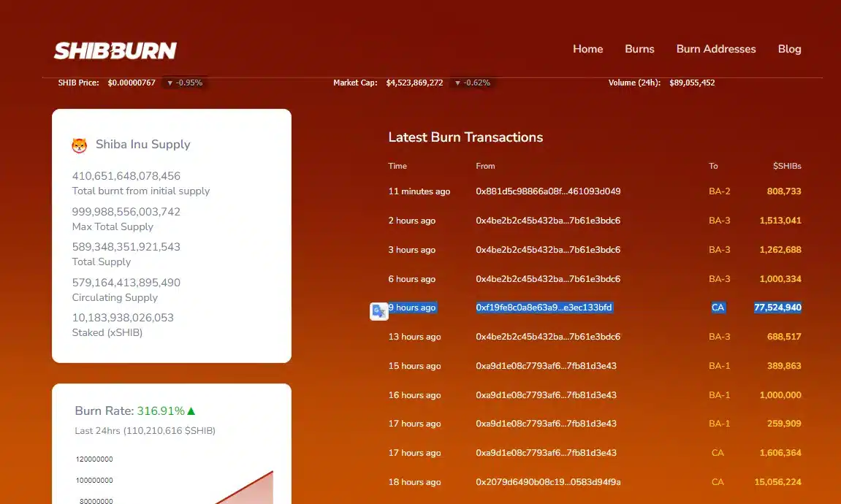This screenshot has height=504, width=841.
Task: Click the 11 minutes ago timestamp
Action: 419,191
